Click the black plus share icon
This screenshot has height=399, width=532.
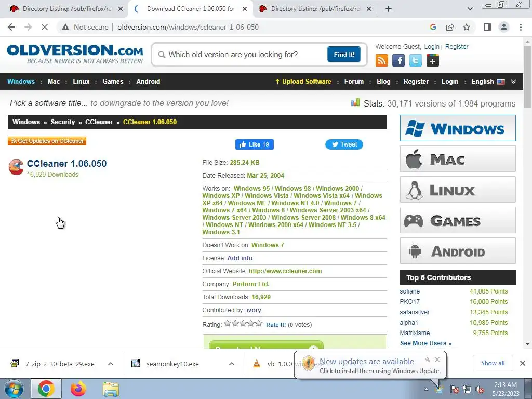tap(433, 60)
